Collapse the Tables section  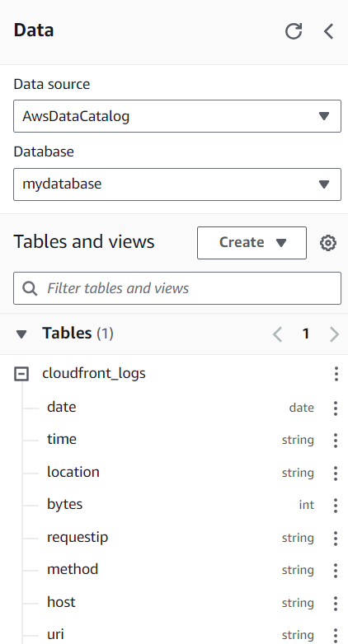[21, 334]
